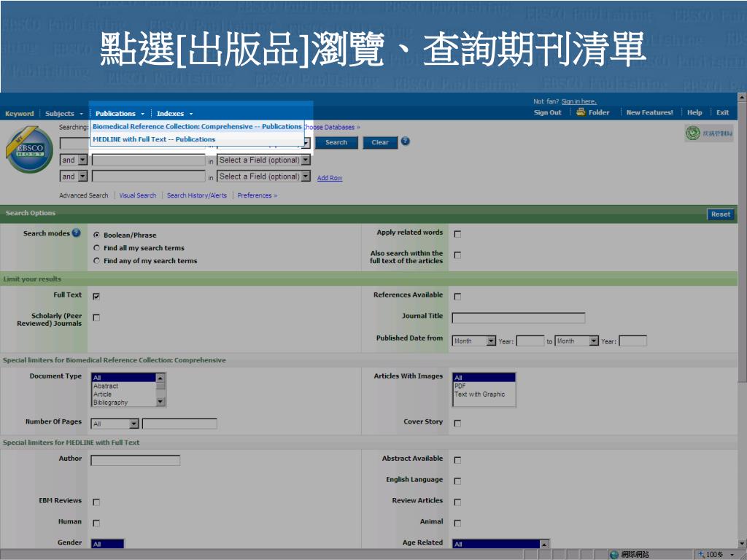Check Also search within full text
Viewport: 747px width, 560px height.
(x=457, y=255)
